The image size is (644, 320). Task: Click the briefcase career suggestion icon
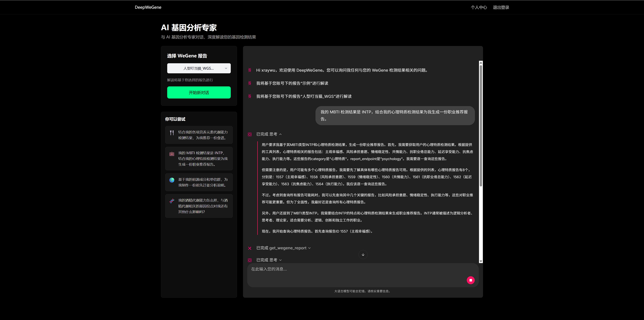(x=172, y=154)
